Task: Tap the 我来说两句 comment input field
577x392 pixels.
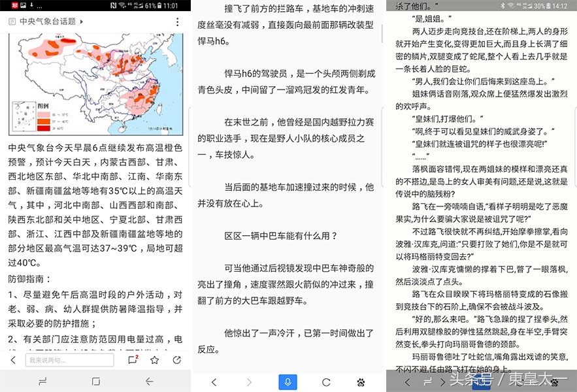Action: pyautogui.click(x=69, y=360)
